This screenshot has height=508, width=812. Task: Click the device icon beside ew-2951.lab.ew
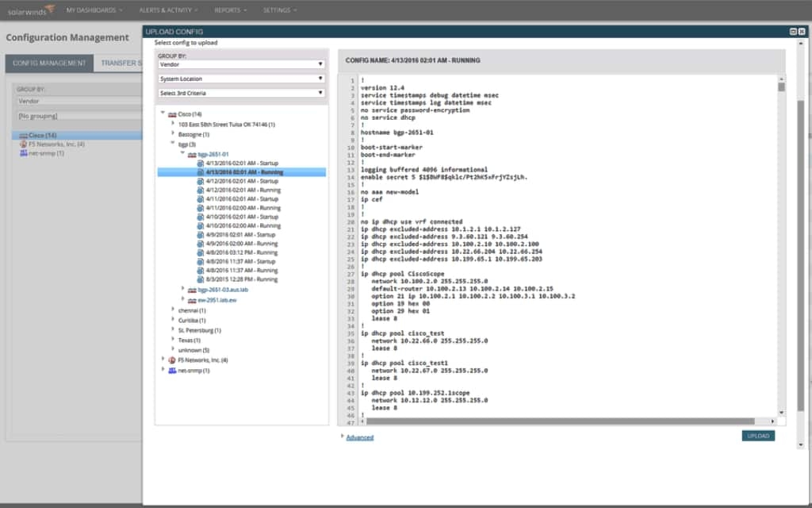(191, 298)
